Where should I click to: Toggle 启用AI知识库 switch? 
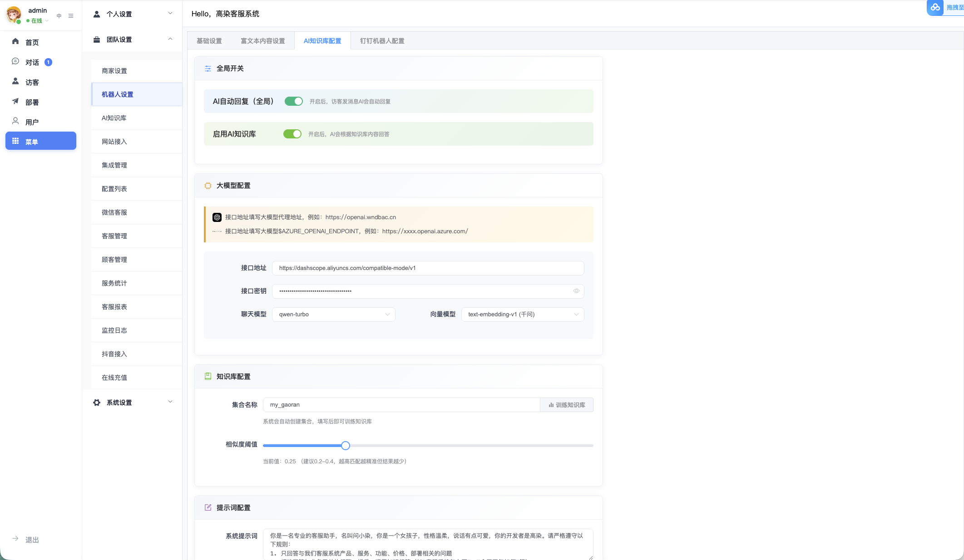click(x=292, y=134)
